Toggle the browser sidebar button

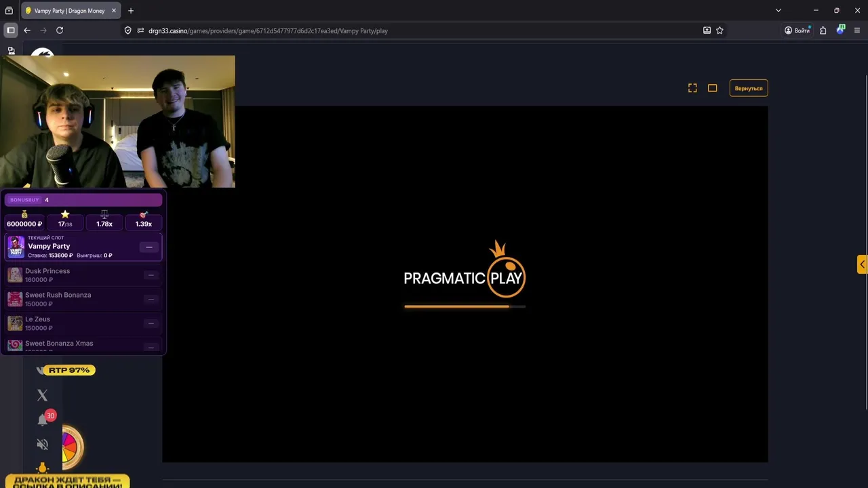[11, 30]
